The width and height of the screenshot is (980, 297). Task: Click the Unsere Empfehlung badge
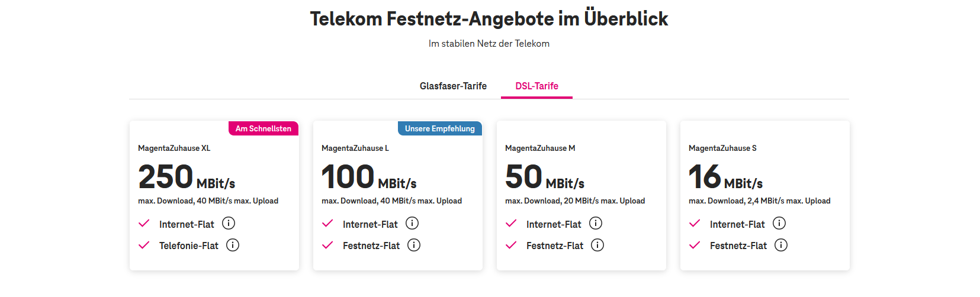click(x=440, y=128)
